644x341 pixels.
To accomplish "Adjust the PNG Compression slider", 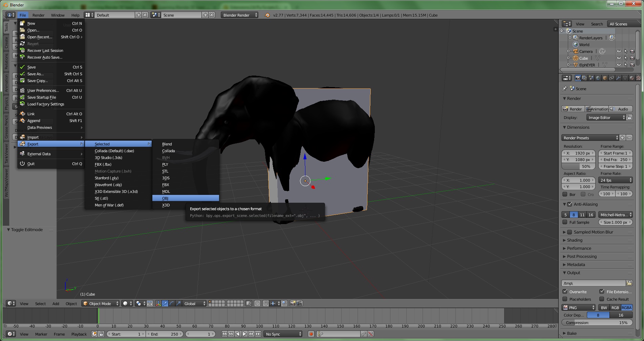I will tap(597, 322).
